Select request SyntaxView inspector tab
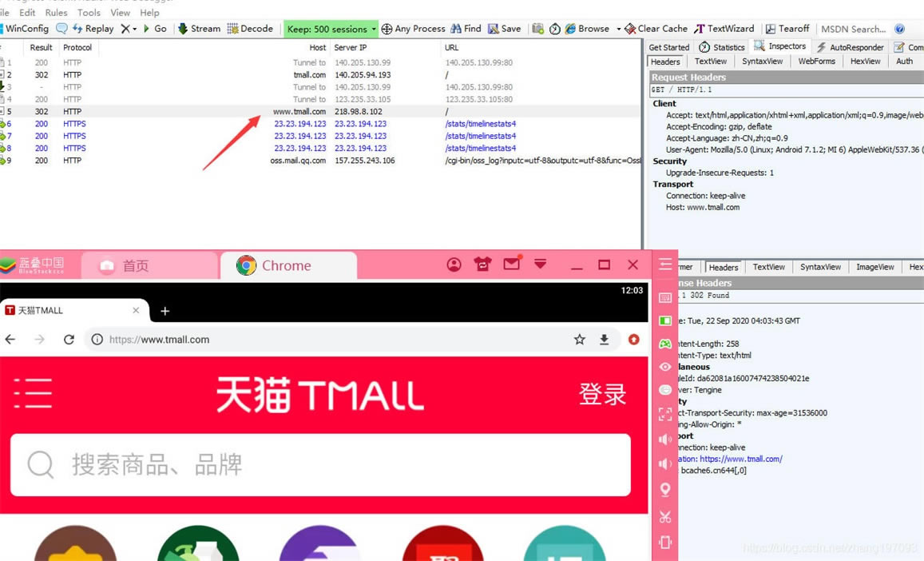The image size is (924, 561). [x=762, y=62]
